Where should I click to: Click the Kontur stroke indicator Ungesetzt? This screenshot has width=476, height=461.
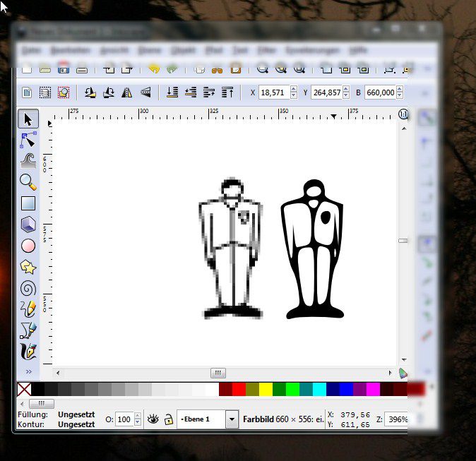(77, 424)
